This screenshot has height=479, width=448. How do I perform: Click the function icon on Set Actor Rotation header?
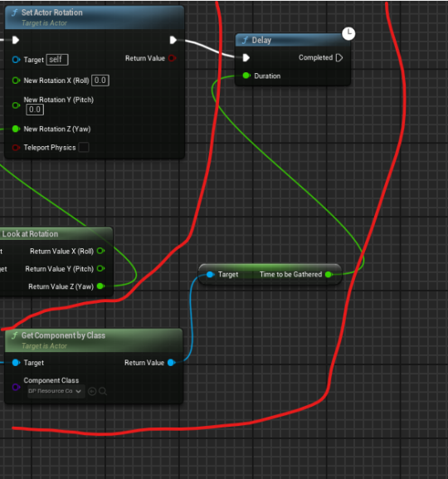click(15, 12)
